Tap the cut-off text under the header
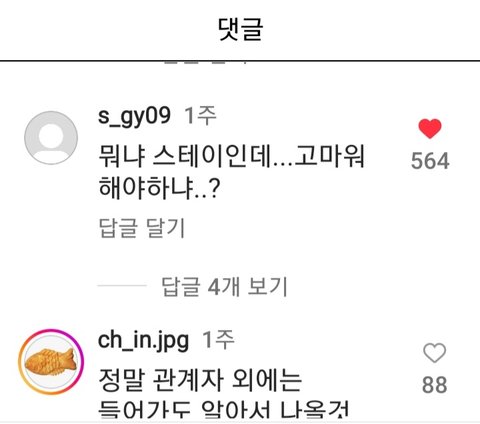The width and height of the screenshot is (480, 424). 206,63
